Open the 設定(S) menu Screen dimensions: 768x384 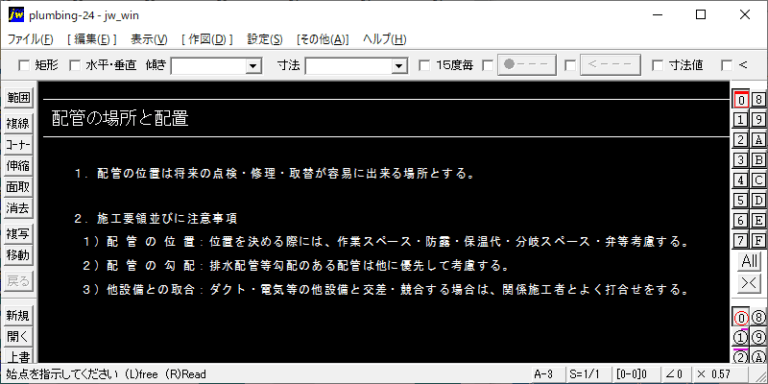click(x=265, y=40)
